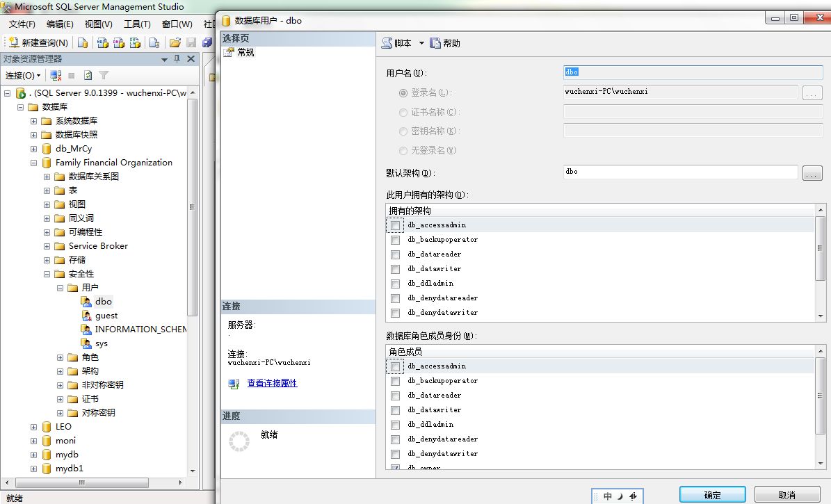Select INFORMATION_SCHEMA user in the tree
The width and height of the screenshot is (831, 504).
(x=140, y=329)
